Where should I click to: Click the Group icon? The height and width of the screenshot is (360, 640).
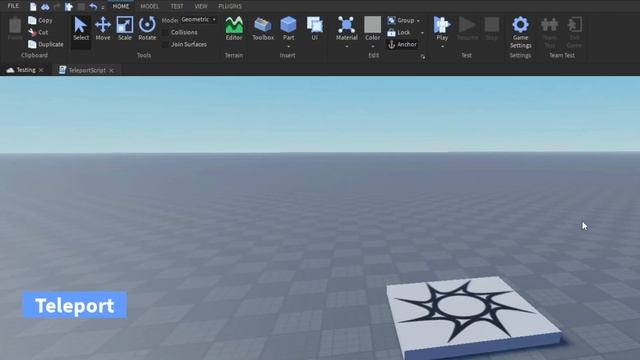click(391, 20)
